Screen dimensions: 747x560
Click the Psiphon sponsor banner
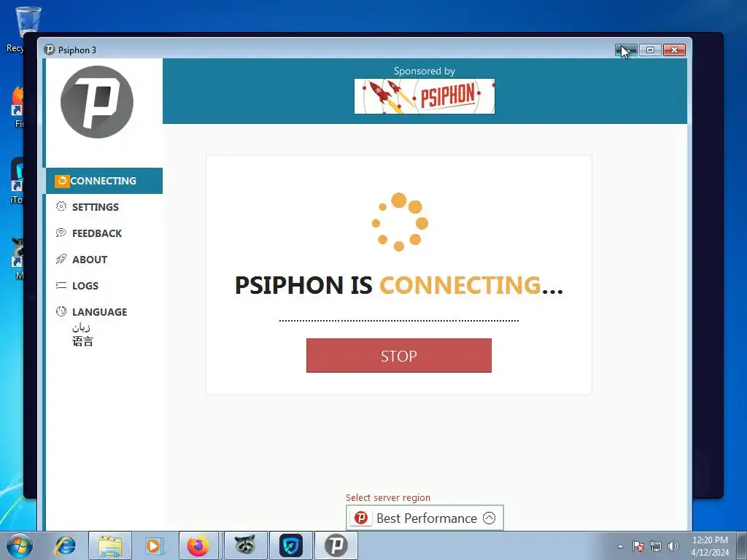(425, 96)
